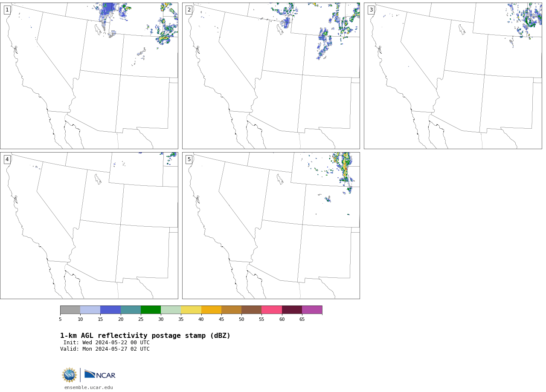Viewport: 546px width, 392px height.
Task: Click the dark green 25-30 dBZ swatch
Action: (151, 310)
